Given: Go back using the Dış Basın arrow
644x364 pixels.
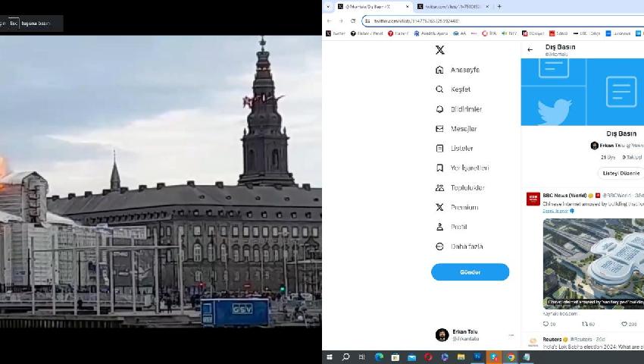Looking at the screenshot, I should point(530,50).
